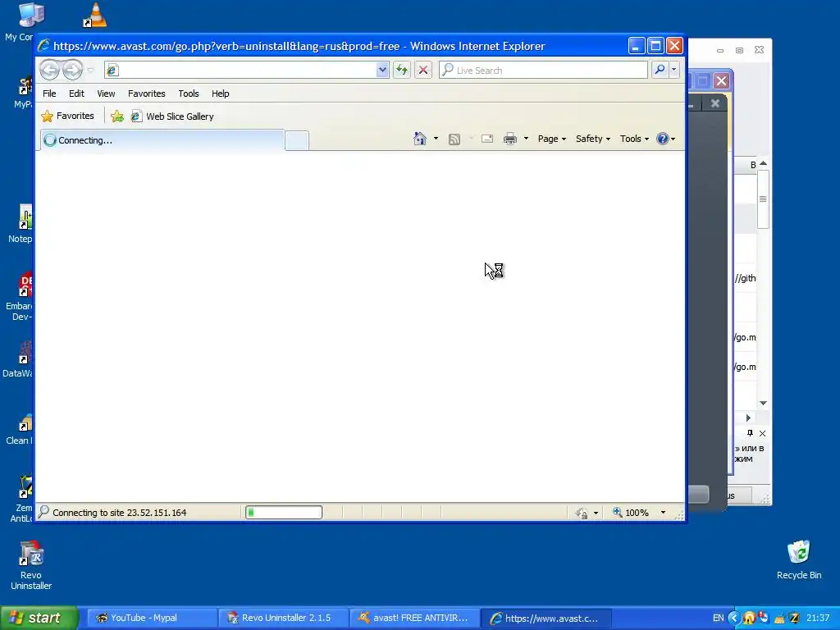Expand the address bar URL history dropdown
840x630 pixels.
click(x=382, y=71)
